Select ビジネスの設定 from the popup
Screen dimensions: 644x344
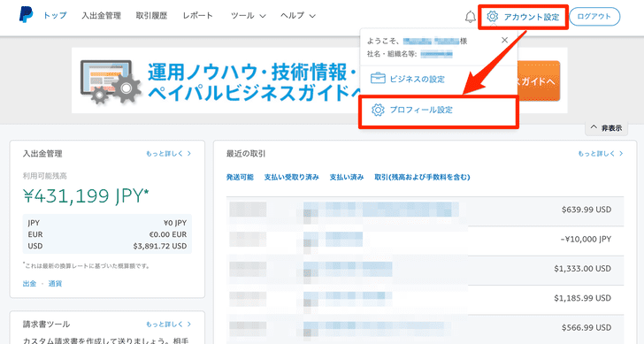pyautogui.click(x=417, y=79)
